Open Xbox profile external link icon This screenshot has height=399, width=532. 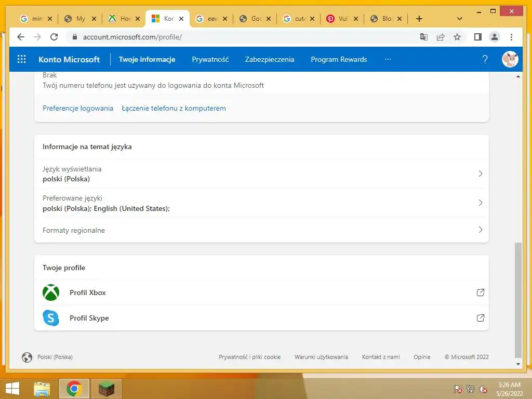pyautogui.click(x=480, y=292)
